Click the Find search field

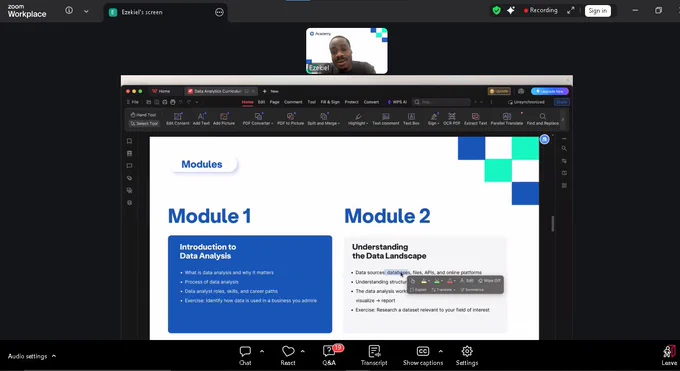tap(441, 102)
